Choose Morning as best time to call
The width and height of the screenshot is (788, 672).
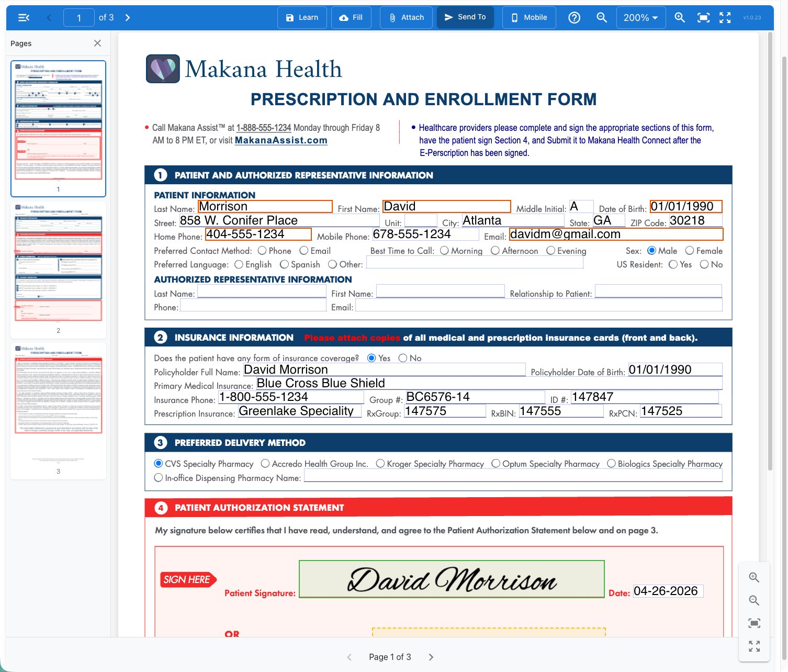(444, 251)
